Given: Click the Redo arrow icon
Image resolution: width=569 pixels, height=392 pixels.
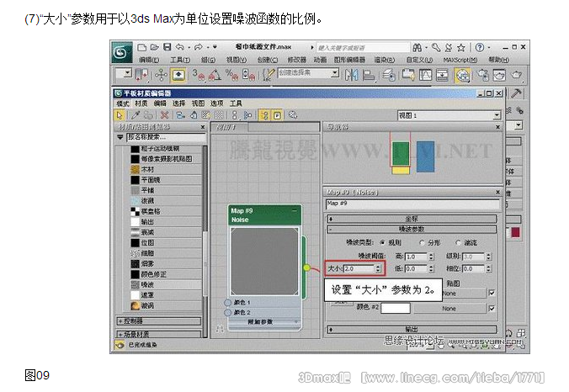Looking at the screenshot, I should click(199, 47).
